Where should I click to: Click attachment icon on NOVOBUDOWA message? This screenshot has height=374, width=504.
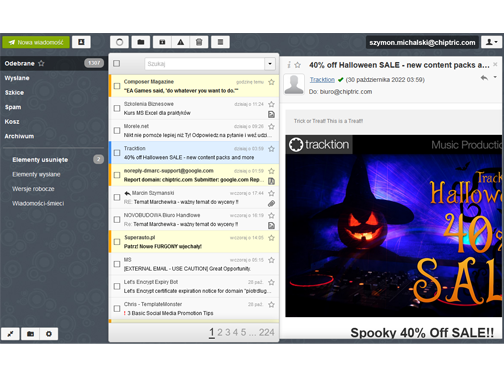(272, 226)
